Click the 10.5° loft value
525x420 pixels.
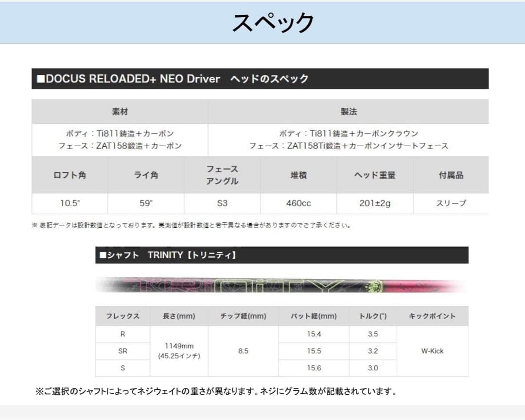tap(70, 203)
